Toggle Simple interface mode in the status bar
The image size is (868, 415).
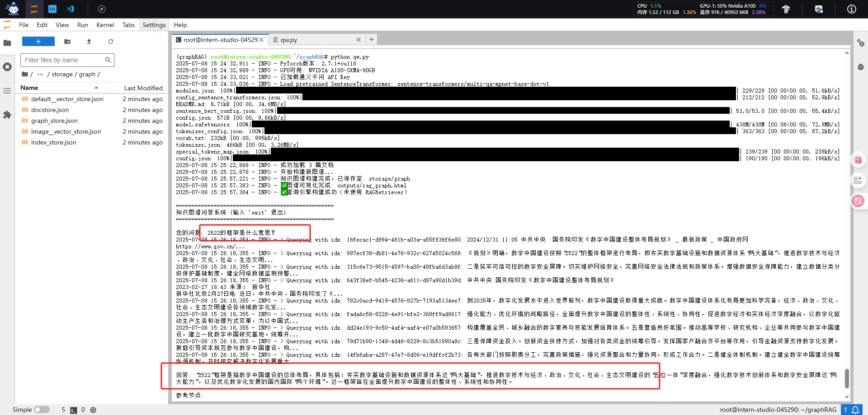41,410
